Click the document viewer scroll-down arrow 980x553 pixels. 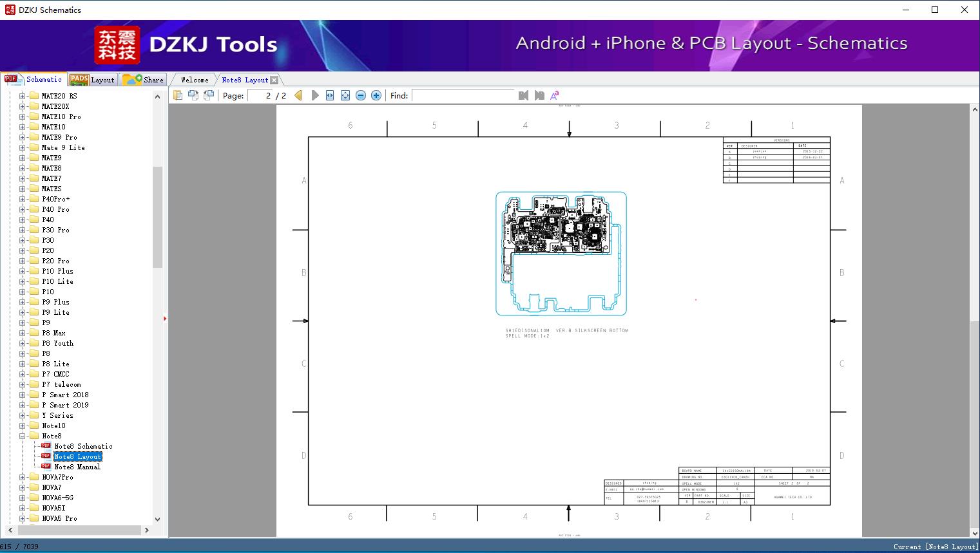pyautogui.click(x=974, y=532)
